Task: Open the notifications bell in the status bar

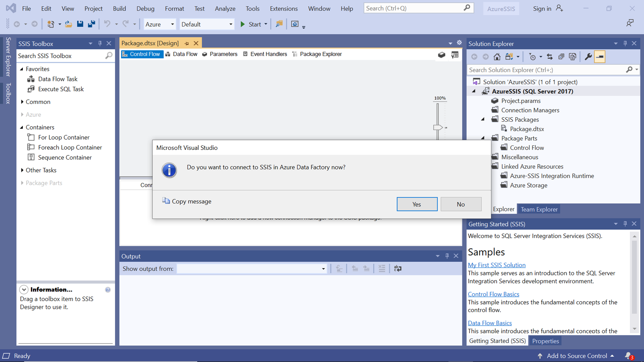Action: click(x=628, y=356)
